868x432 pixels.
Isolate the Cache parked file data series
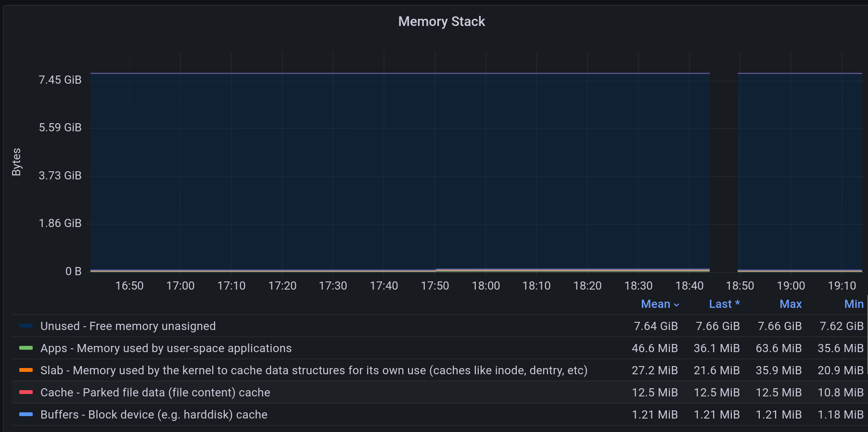click(x=155, y=393)
